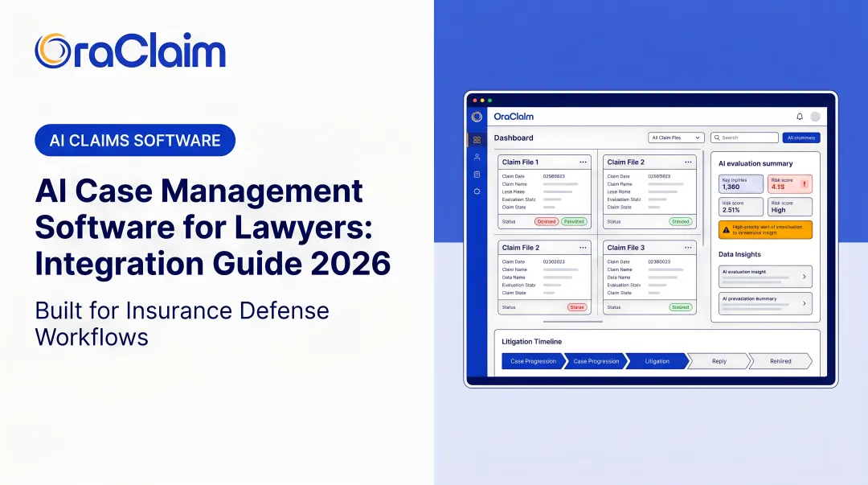Open the Claim File 3 three-dot menu
868x485 pixels.
688,248
